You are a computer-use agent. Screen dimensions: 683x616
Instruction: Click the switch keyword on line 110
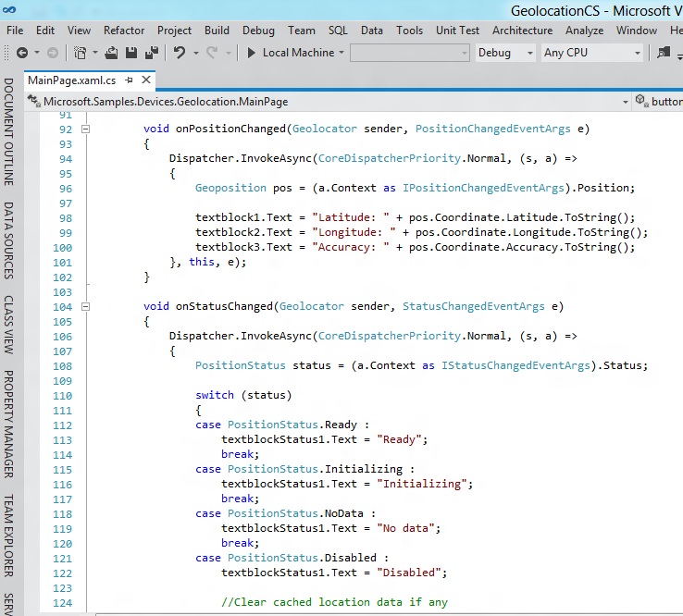pos(215,395)
